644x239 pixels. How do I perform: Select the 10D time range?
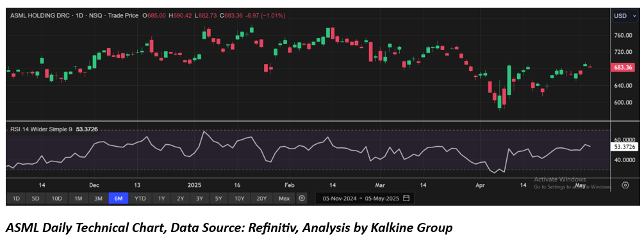56,199
